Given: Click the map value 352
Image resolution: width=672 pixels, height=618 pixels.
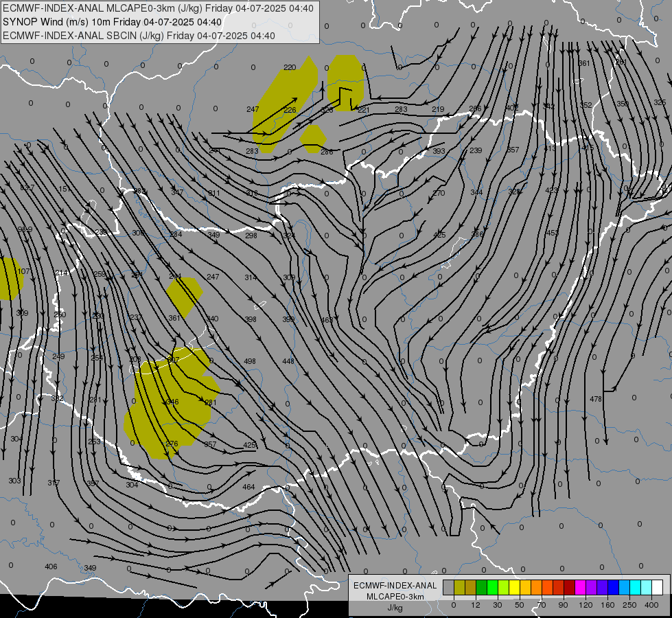Looking at the screenshot, I should tap(586, 105).
